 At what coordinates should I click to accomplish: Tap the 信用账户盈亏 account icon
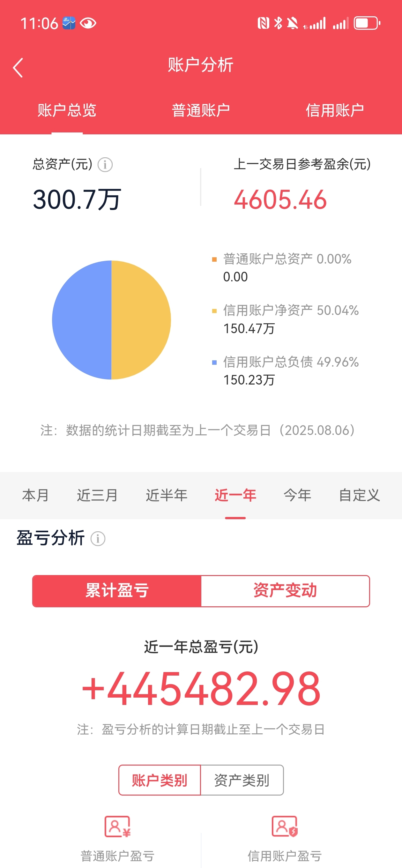pos(285,827)
